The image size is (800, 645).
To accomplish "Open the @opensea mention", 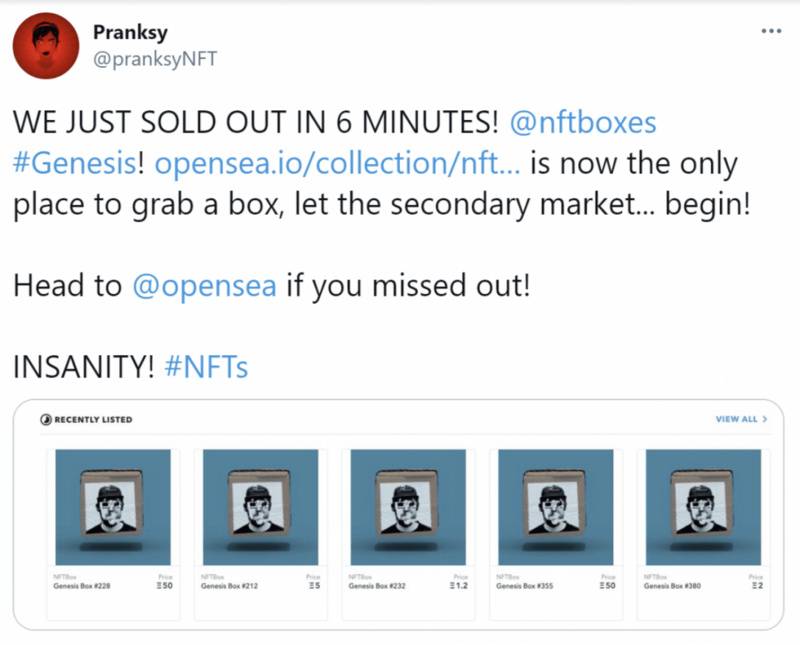I will pos(205,285).
